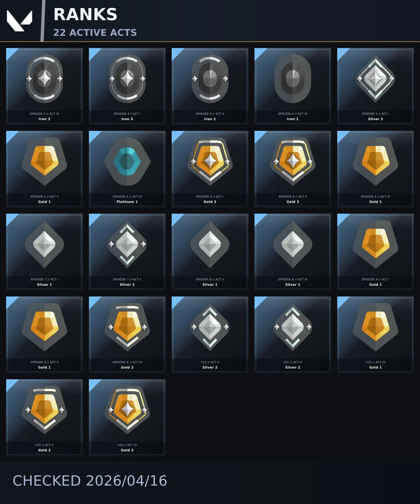
Task: Click the Episode 7 Act II Silver 2 badge
Action: click(127, 244)
